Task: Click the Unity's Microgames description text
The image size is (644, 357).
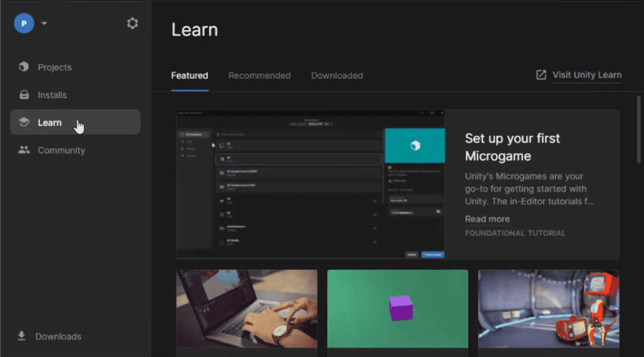Action: tap(529, 189)
